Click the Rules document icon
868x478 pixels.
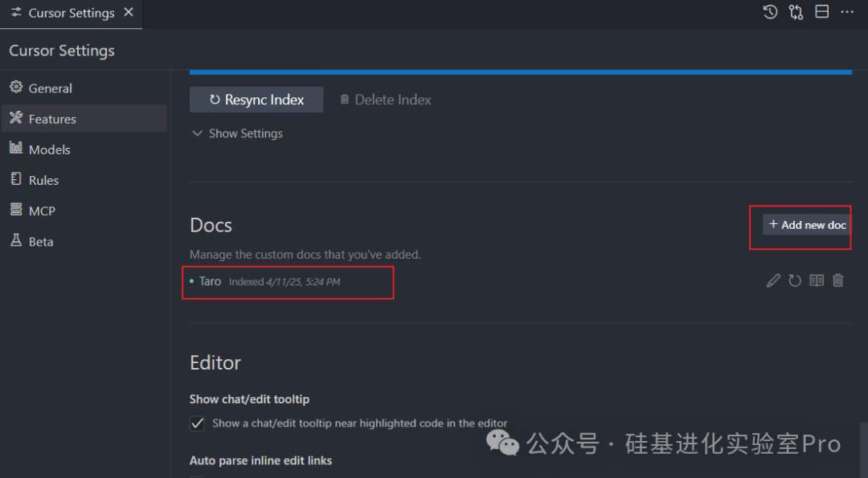pos(16,178)
